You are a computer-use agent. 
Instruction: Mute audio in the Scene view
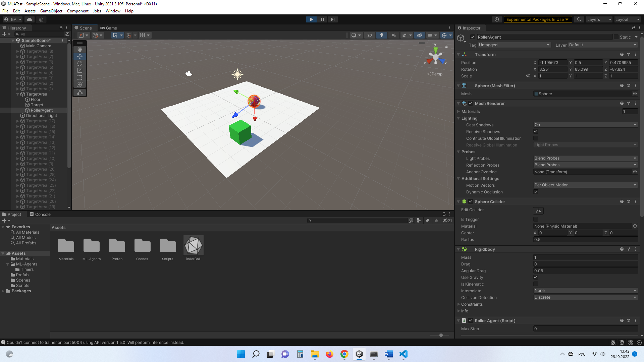393,35
